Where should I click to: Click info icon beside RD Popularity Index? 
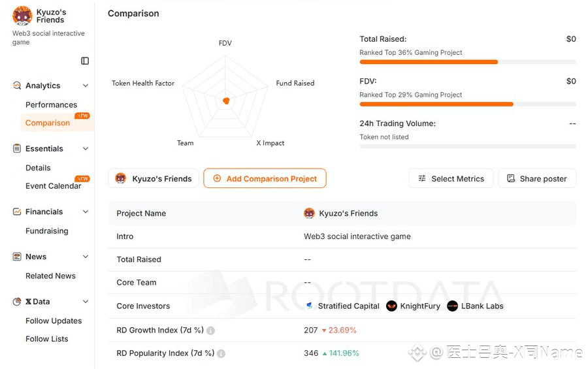(221, 353)
